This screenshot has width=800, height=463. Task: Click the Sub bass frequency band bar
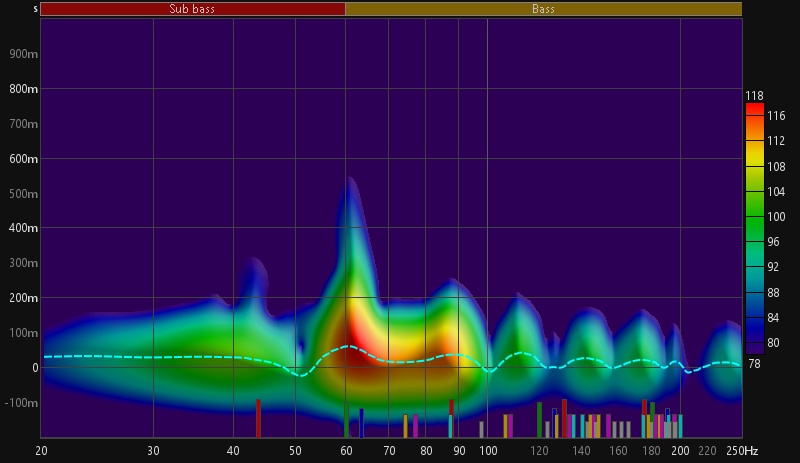coord(192,9)
